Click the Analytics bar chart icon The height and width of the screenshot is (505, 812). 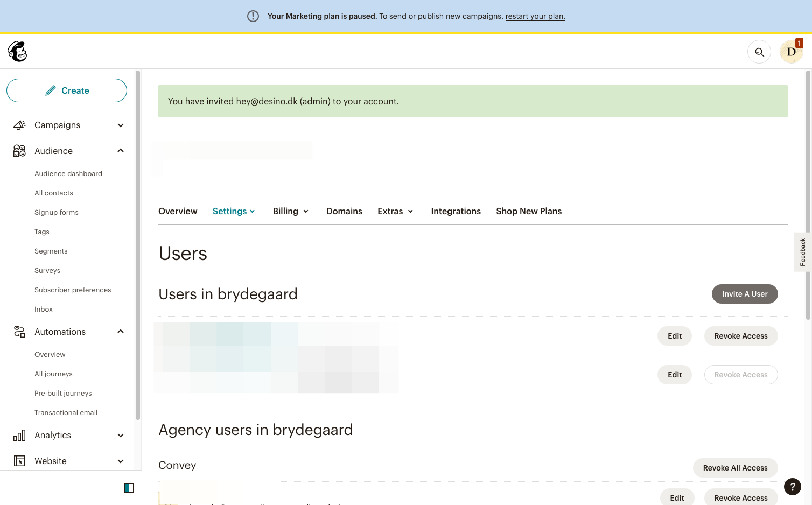(x=19, y=435)
